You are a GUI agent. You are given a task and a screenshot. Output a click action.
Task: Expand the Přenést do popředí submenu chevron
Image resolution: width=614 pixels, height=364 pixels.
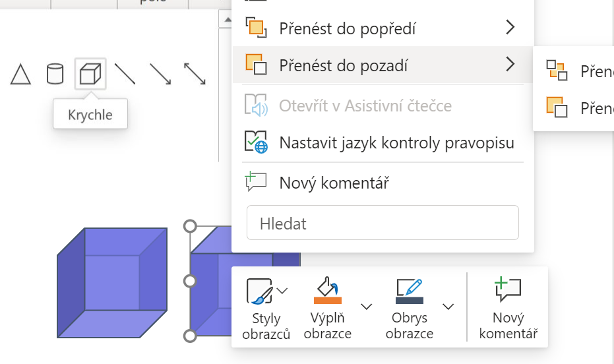(x=509, y=28)
